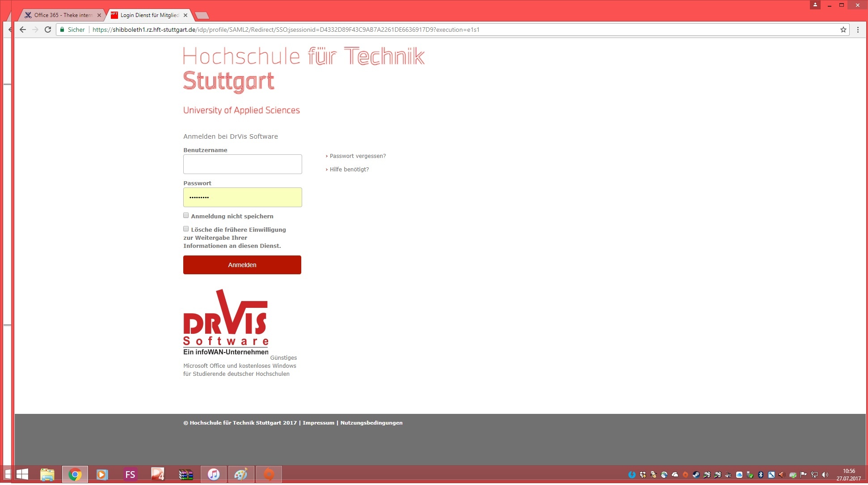The image size is (868, 485).
Task: Open Chrome three-dot menu
Action: pos(858,30)
